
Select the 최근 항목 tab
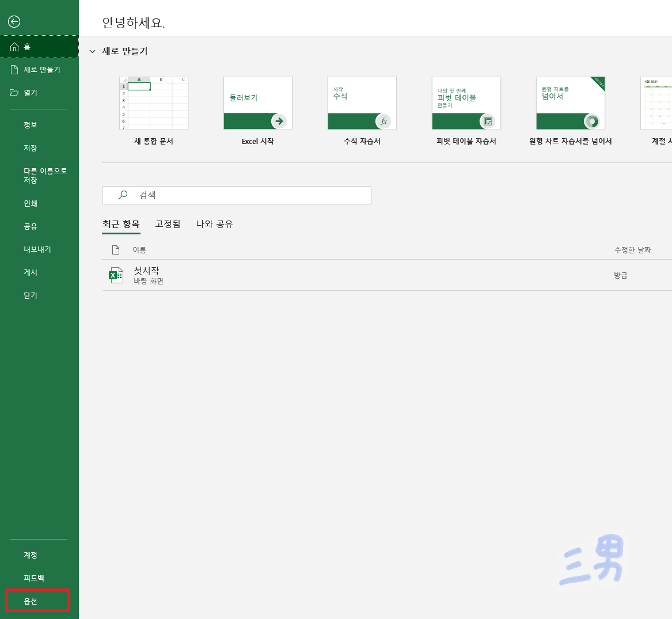pyautogui.click(x=121, y=224)
